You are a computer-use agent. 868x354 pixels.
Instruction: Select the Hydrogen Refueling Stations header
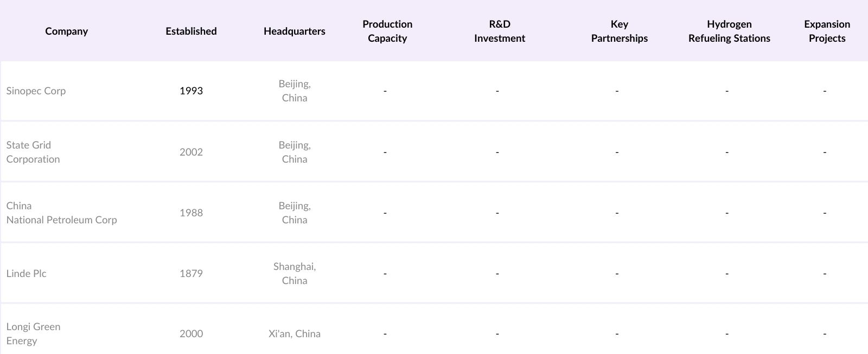729,31
